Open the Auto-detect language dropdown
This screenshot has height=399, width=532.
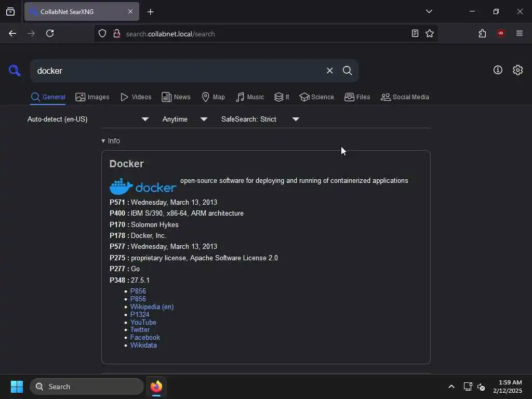[88, 119]
